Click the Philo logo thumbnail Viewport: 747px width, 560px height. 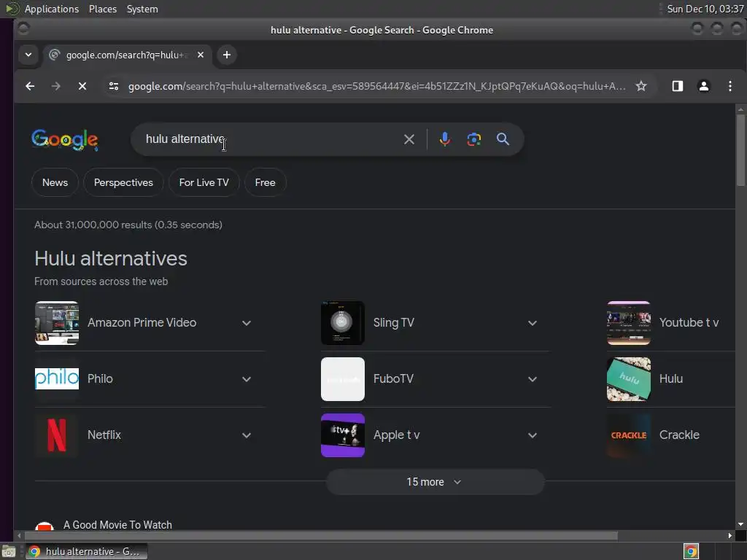[57, 379]
